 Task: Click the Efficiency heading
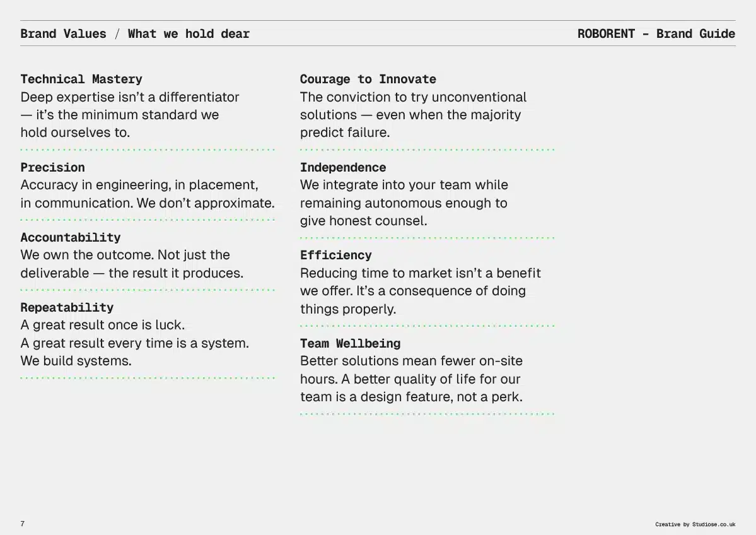point(336,256)
